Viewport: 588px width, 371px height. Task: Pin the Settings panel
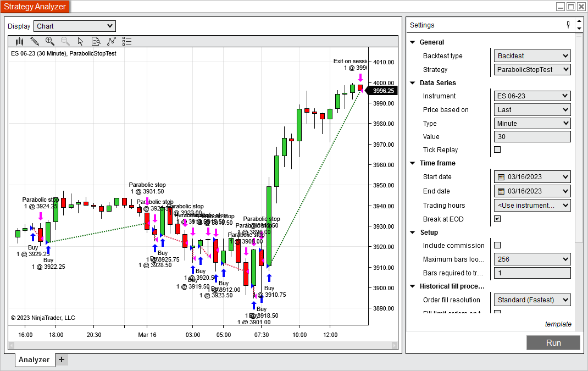point(568,25)
